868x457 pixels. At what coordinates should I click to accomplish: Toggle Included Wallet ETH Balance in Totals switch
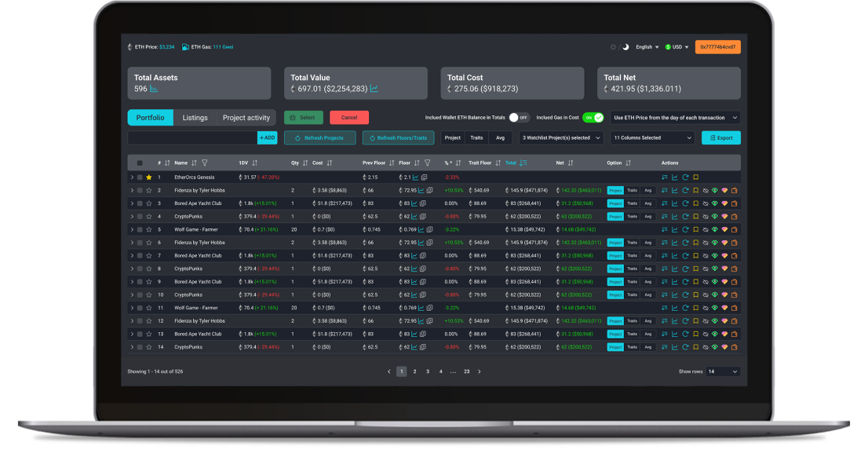(x=519, y=118)
